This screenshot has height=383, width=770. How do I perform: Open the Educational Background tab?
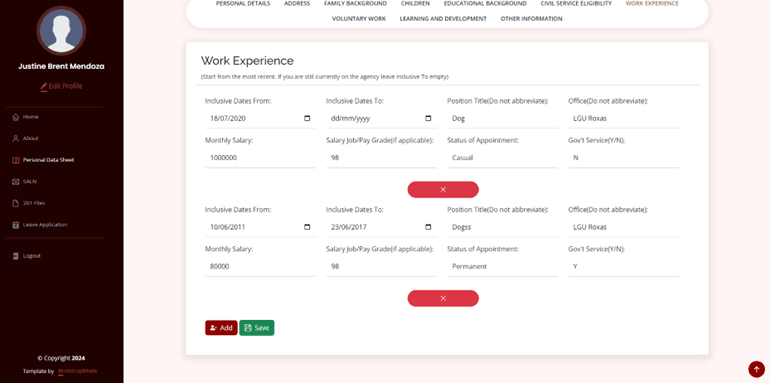(x=485, y=3)
